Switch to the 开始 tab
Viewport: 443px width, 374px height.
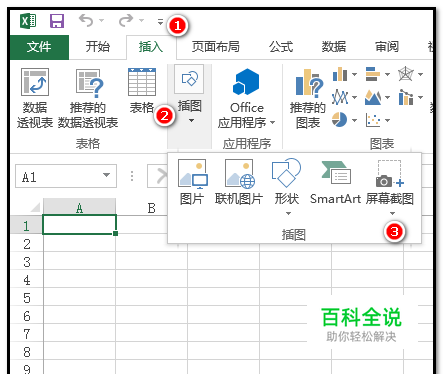(98, 47)
